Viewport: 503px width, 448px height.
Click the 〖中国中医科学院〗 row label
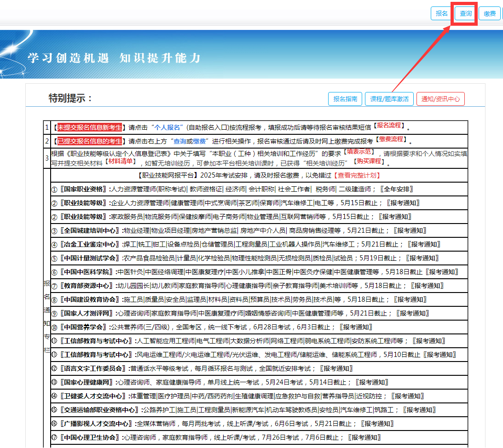tap(87, 272)
